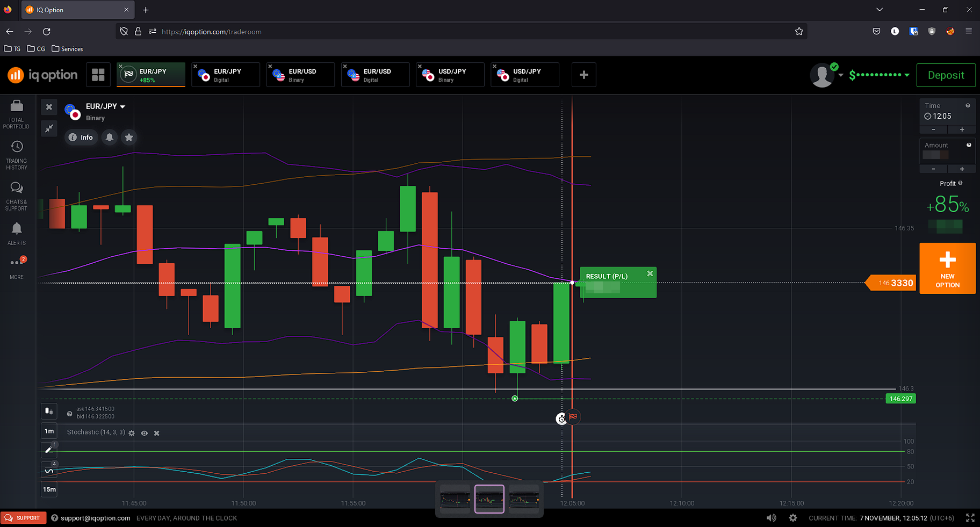Switch to the EUR/JPY +85% tab
980x527 pixels.
[x=151, y=75]
